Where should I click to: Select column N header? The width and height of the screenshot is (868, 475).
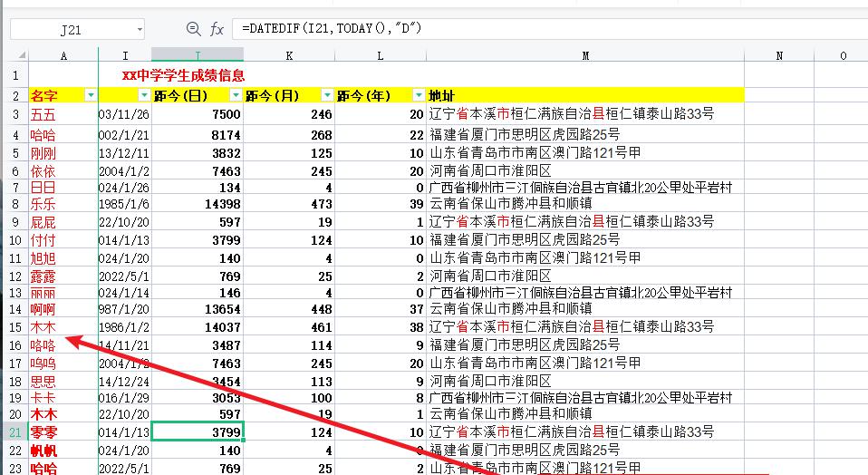(779, 55)
